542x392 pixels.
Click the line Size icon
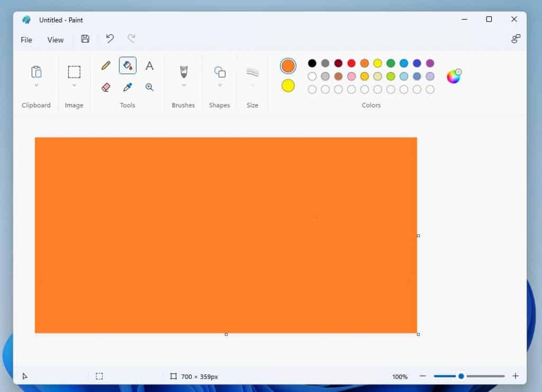(252, 72)
